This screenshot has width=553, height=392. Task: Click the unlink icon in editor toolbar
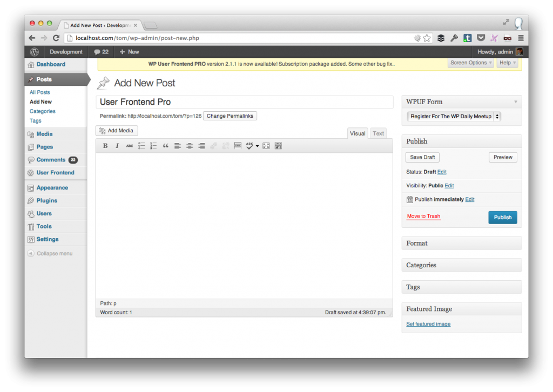225,146
